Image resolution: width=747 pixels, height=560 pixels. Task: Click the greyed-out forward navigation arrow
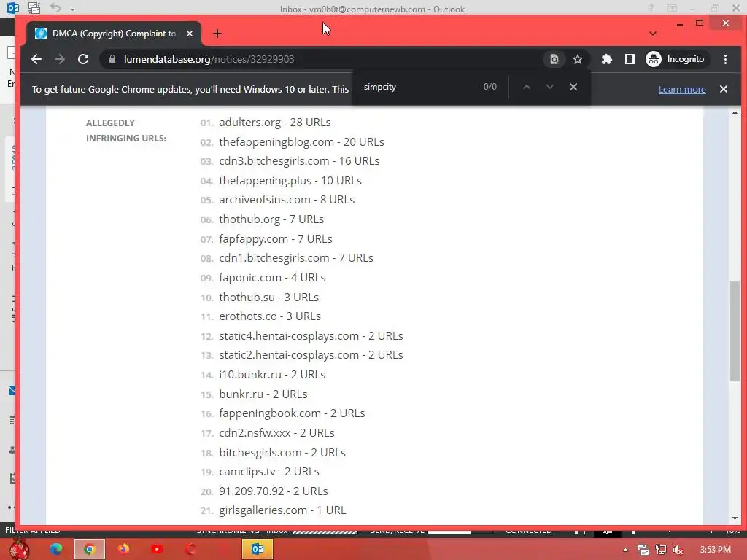pos(60,59)
